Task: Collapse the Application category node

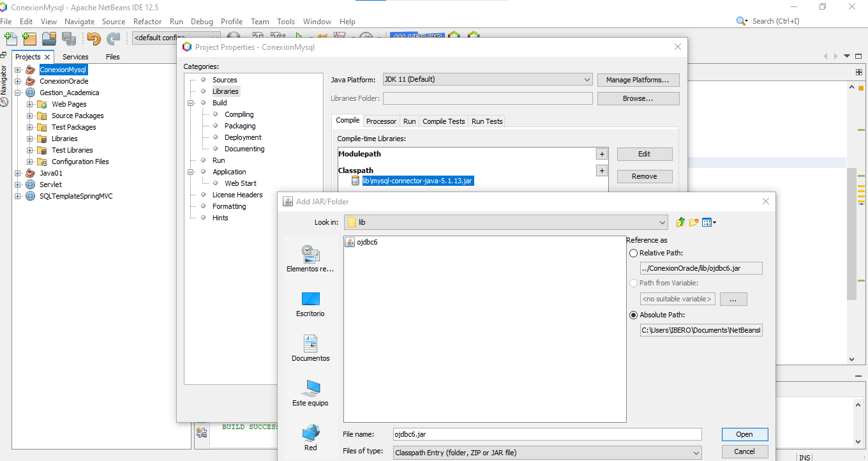Action: [x=190, y=172]
